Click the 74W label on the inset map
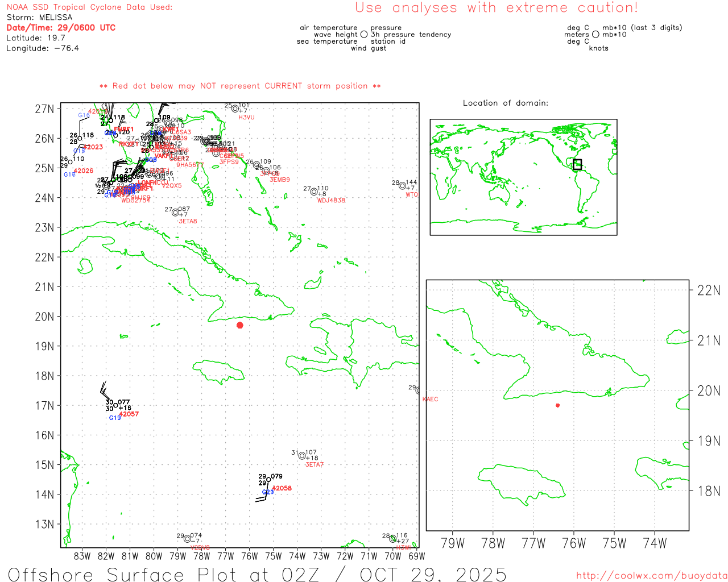 [x=655, y=543]
